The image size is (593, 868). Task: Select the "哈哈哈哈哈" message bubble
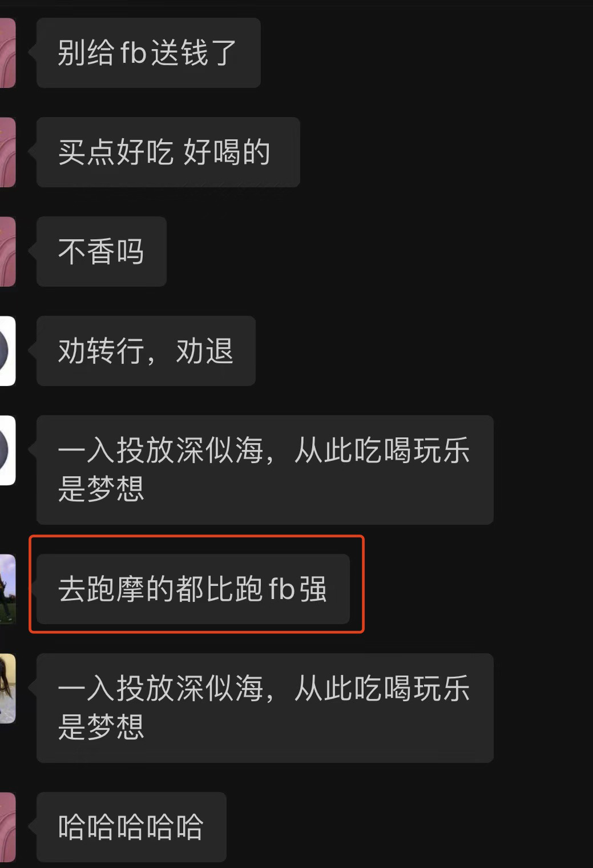point(131,827)
